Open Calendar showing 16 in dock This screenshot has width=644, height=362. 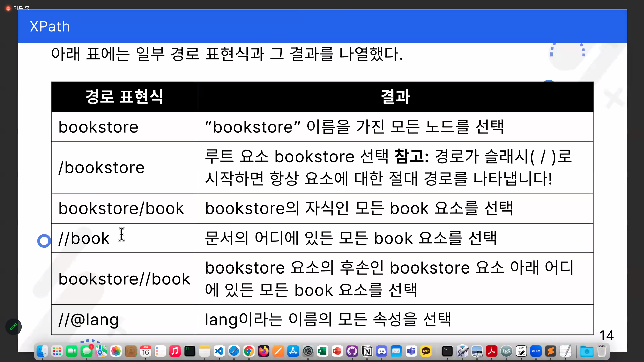tap(145, 351)
